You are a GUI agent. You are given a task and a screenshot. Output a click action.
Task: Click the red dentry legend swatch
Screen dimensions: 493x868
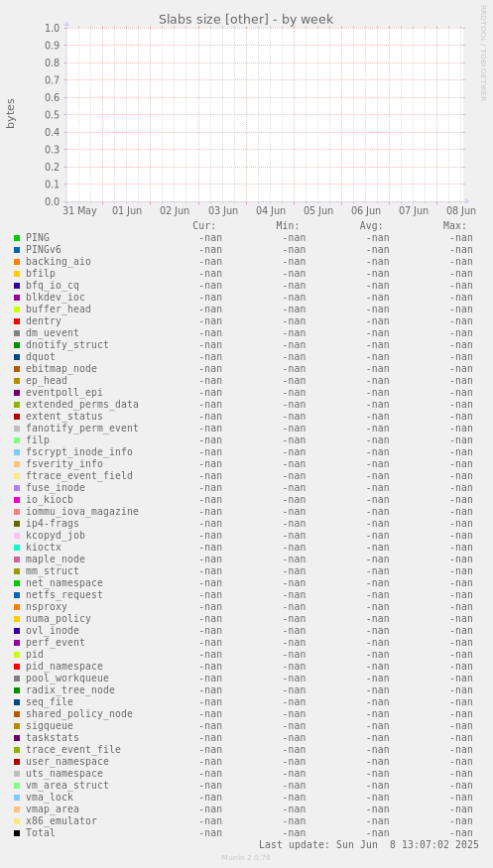tap(17, 321)
